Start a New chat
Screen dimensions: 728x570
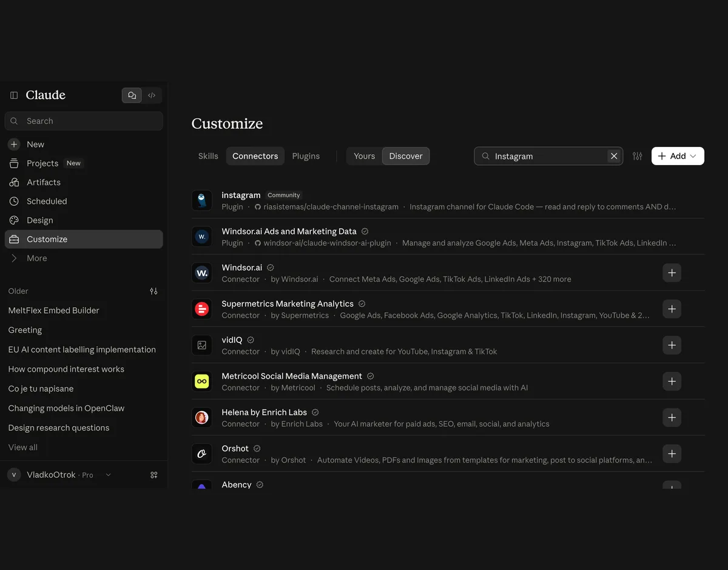click(84, 144)
